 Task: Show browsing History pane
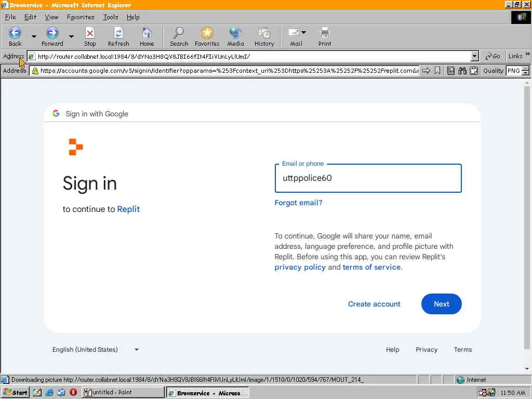coord(264,33)
